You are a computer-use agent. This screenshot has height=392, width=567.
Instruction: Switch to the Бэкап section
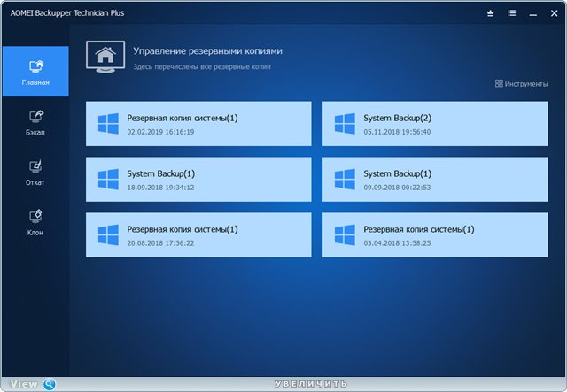[35, 122]
